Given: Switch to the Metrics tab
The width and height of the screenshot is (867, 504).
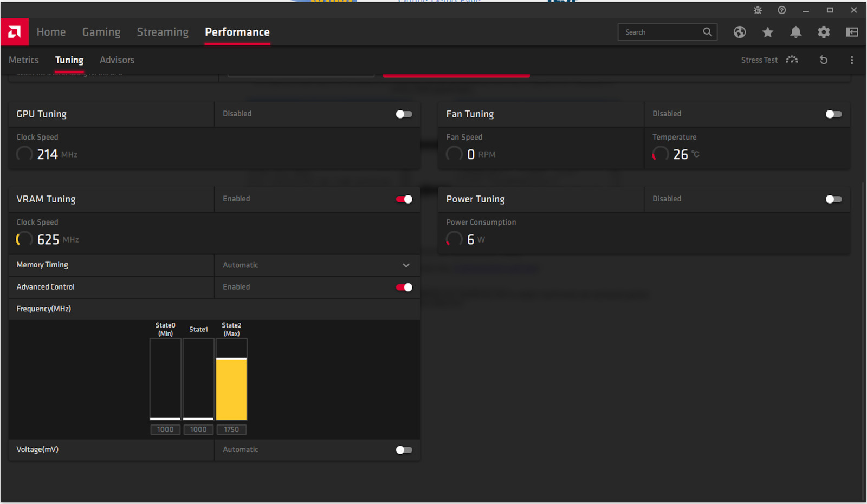Looking at the screenshot, I should click(24, 60).
